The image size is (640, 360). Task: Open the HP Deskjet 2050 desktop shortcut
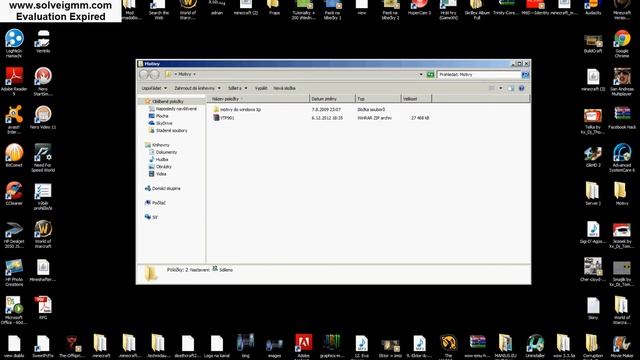pyautogui.click(x=14, y=233)
